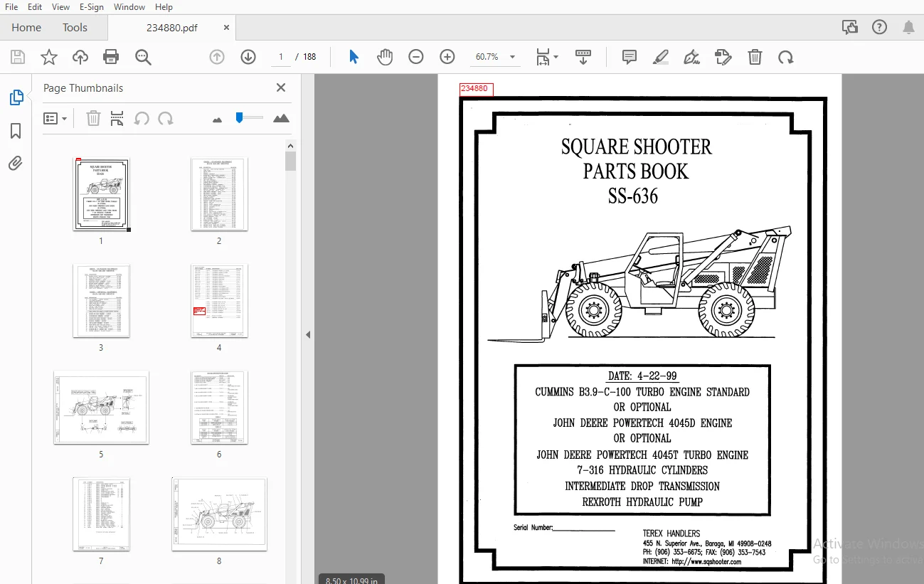Open the fit page width tool

point(543,57)
